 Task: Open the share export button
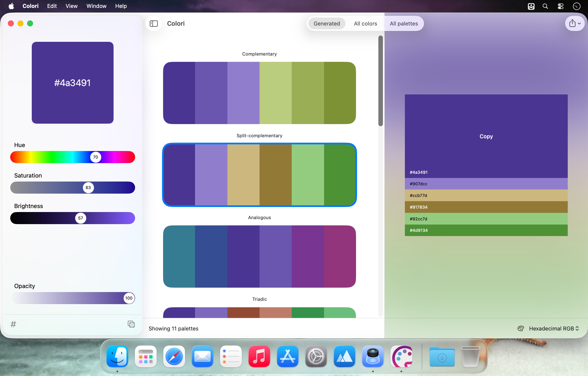click(x=575, y=23)
